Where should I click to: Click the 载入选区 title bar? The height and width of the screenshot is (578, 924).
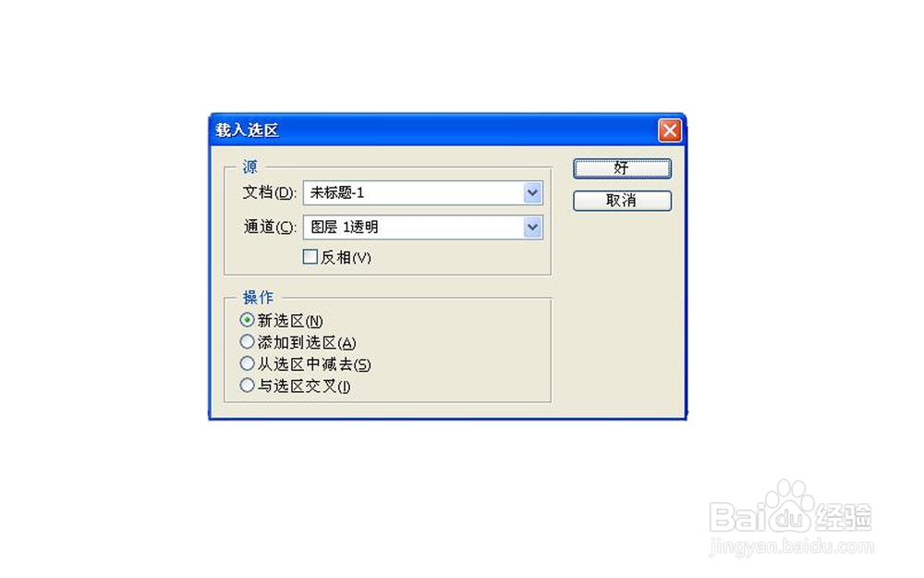pos(433,129)
